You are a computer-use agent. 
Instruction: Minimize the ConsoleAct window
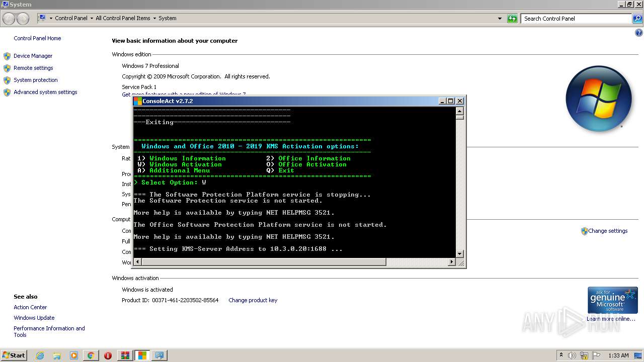[x=442, y=101]
